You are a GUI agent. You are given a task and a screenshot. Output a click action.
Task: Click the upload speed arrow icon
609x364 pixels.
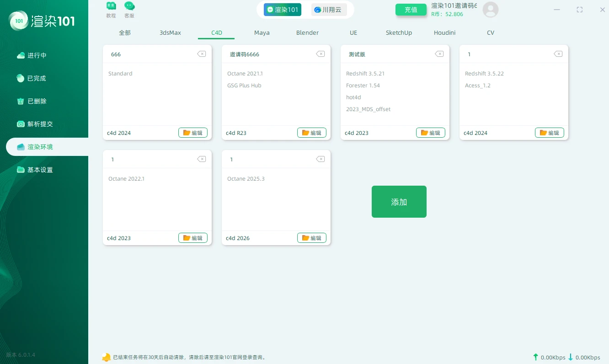pos(535,357)
